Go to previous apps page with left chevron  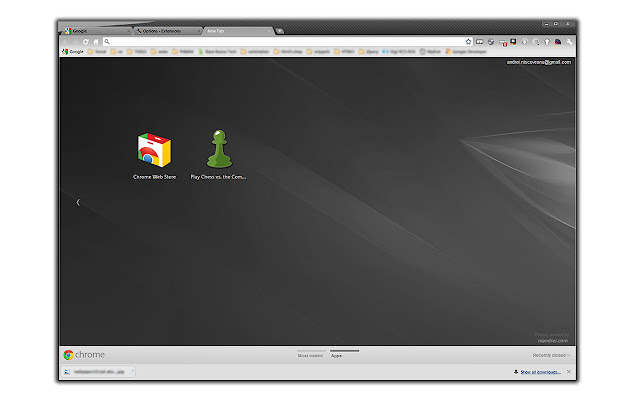coord(78,202)
